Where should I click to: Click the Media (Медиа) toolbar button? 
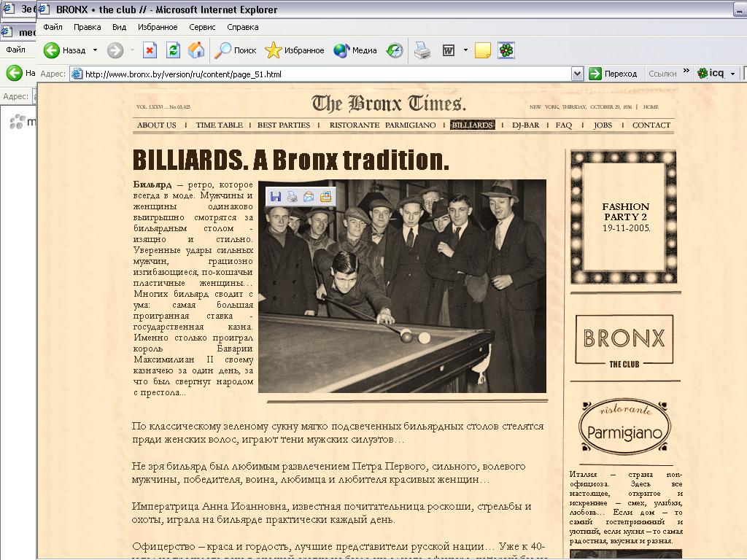click(x=355, y=50)
